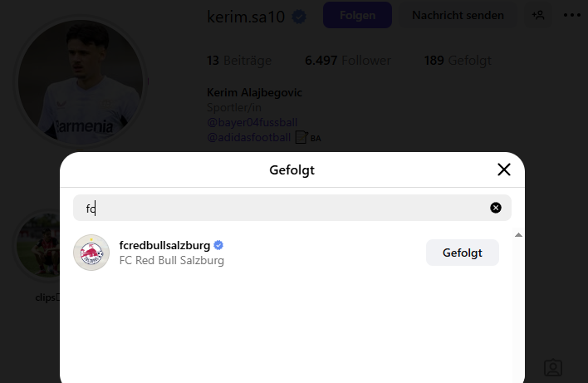This screenshot has height=383, width=588.
Task: Open the 189 Gefolgt list
Action: click(458, 61)
